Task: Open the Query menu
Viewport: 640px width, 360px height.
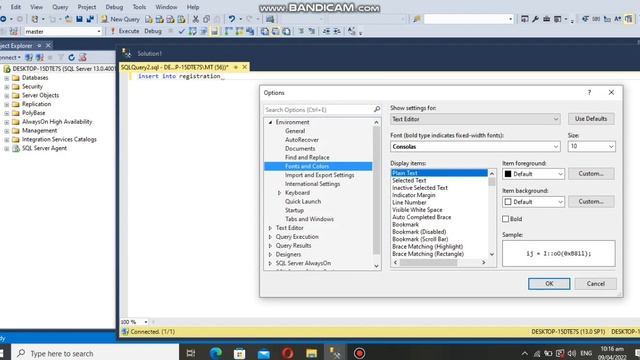Action: tap(60, 7)
